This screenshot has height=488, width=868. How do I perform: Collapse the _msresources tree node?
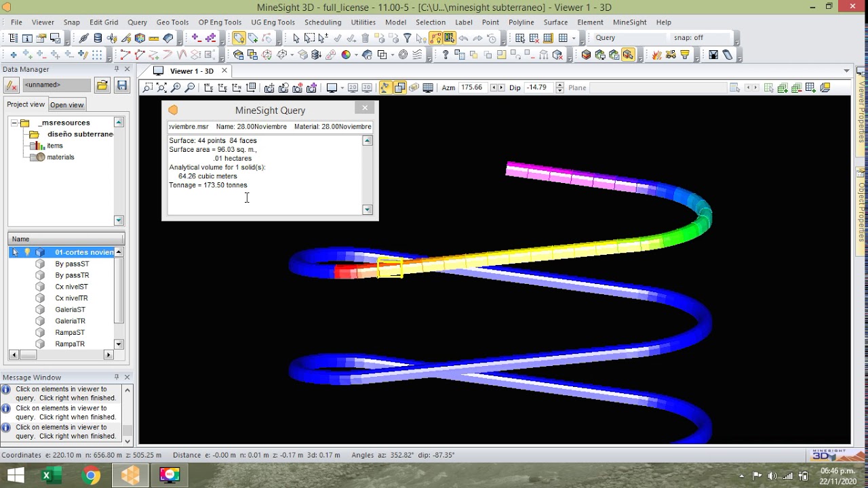(x=14, y=123)
